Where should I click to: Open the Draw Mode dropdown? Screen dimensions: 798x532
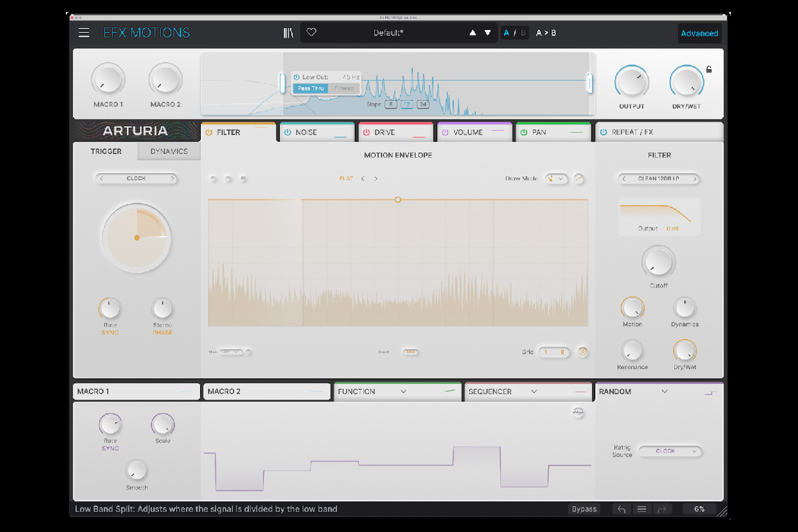pyautogui.click(x=557, y=178)
